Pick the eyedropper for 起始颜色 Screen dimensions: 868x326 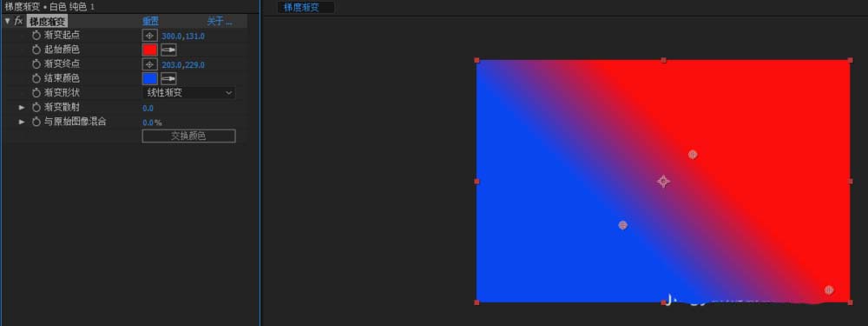[168, 50]
